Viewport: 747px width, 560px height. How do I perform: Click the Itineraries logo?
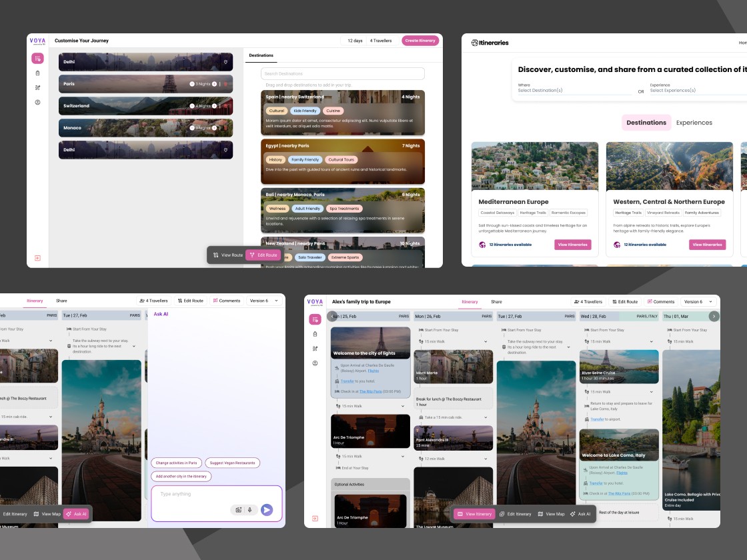click(x=490, y=43)
